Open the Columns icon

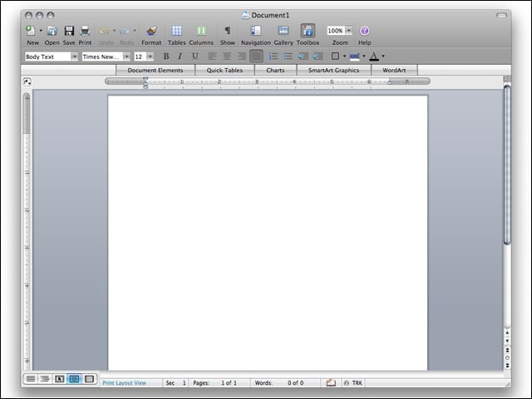(x=201, y=31)
